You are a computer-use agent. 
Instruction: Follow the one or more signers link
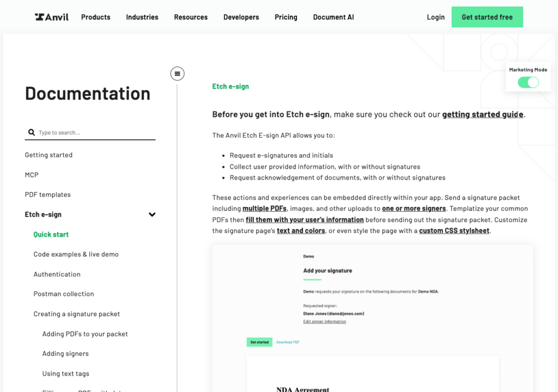[x=414, y=209]
